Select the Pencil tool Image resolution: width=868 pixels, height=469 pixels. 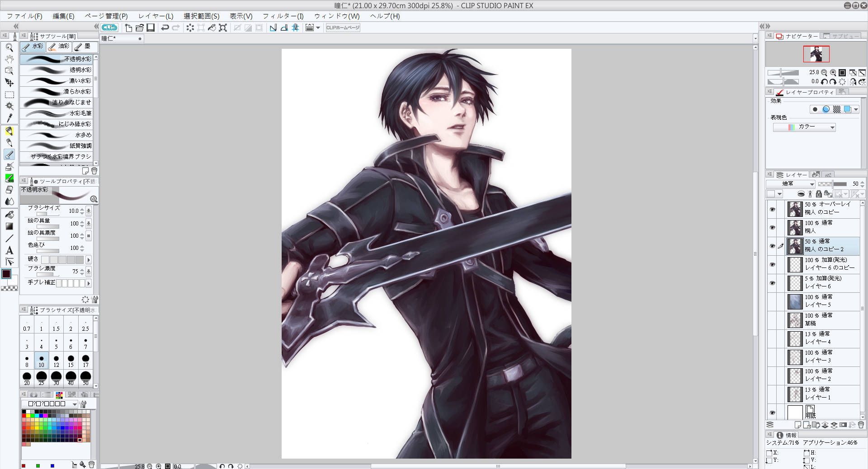pyautogui.click(x=9, y=143)
